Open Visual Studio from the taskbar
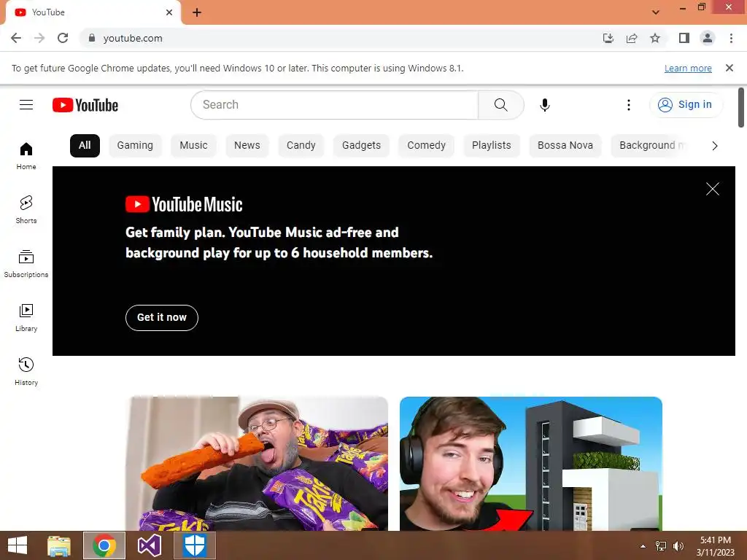 click(x=150, y=545)
